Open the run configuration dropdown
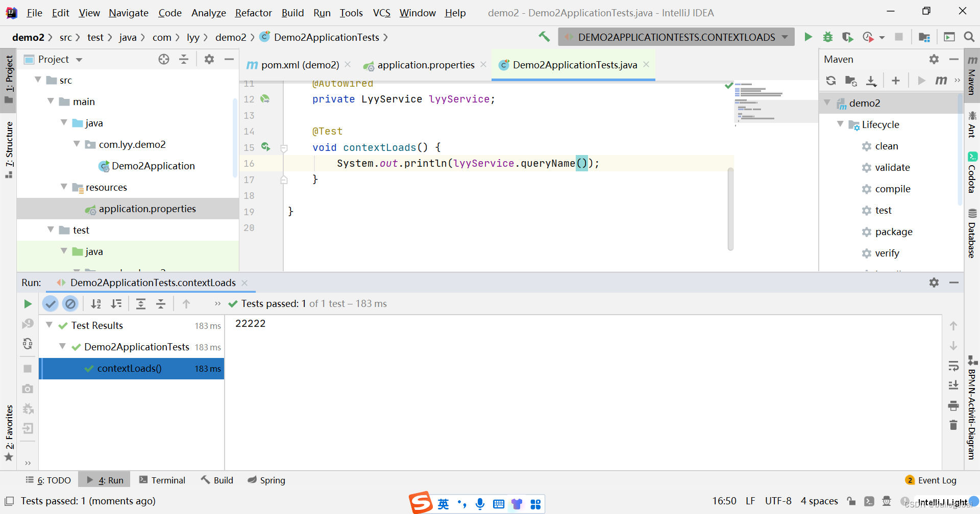Image resolution: width=980 pixels, height=514 pixels. (676, 37)
